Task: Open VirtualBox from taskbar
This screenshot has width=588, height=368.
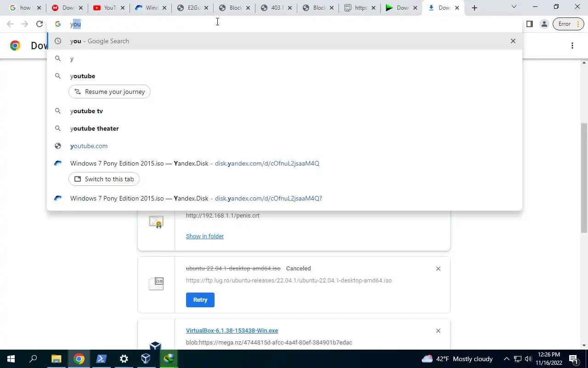Action: (x=146, y=359)
